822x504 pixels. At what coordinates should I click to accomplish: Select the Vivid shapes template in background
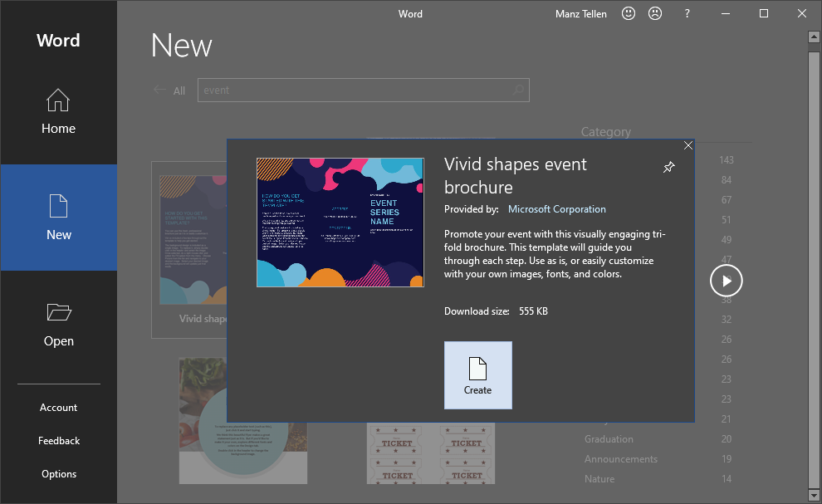click(189, 250)
